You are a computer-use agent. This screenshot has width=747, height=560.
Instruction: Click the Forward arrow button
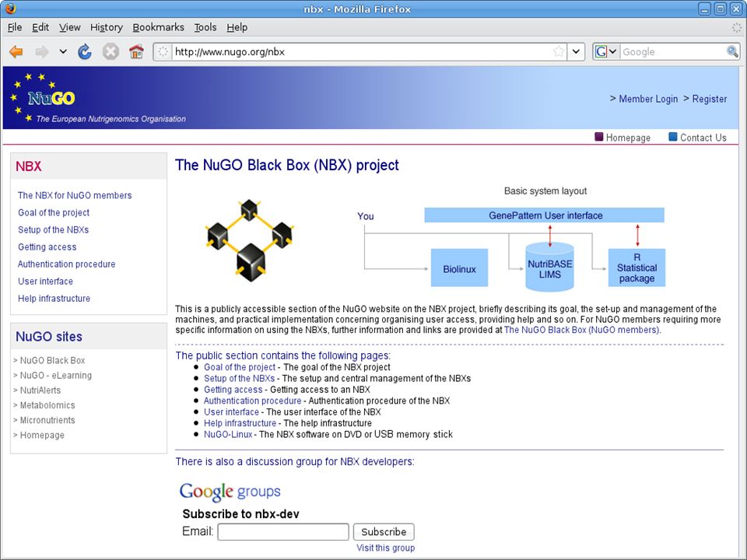[42, 51]
